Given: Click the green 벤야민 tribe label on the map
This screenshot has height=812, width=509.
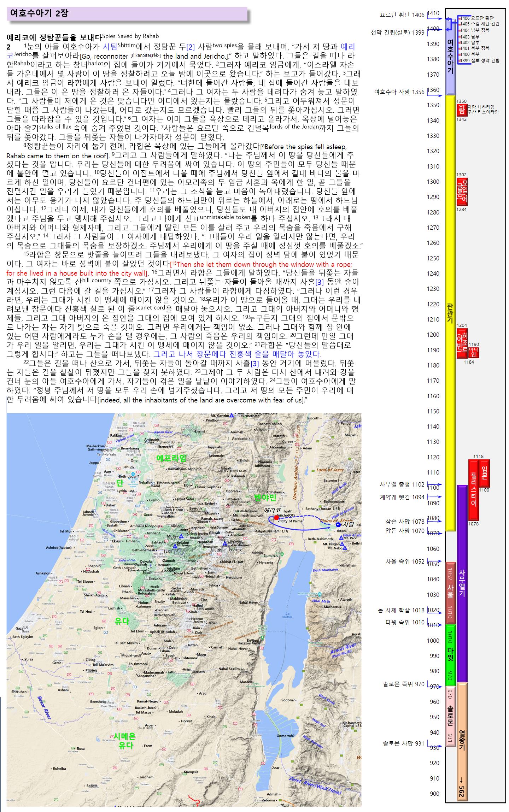Looking at the screenshot, I should click(x=265, y=498).
